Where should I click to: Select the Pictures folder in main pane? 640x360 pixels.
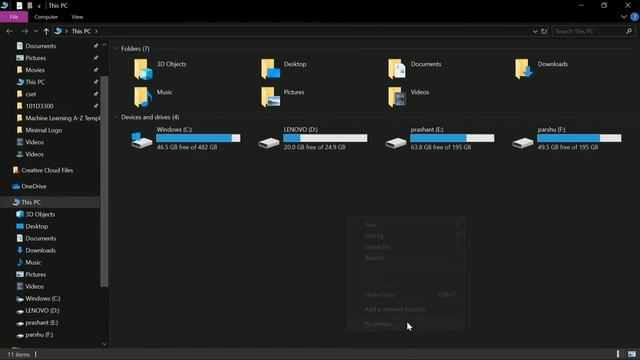282,97
